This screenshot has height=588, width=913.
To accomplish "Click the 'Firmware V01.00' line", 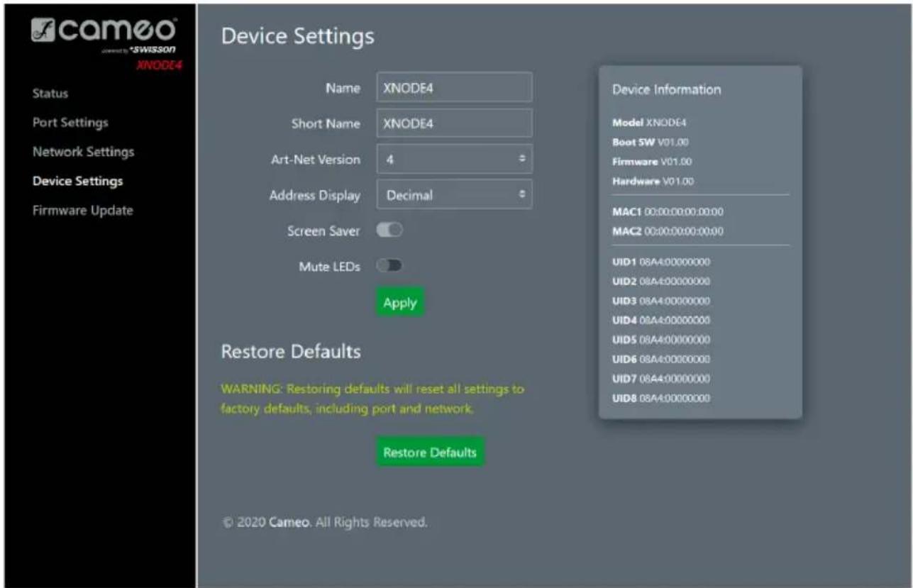I will [x=652, y=162].
